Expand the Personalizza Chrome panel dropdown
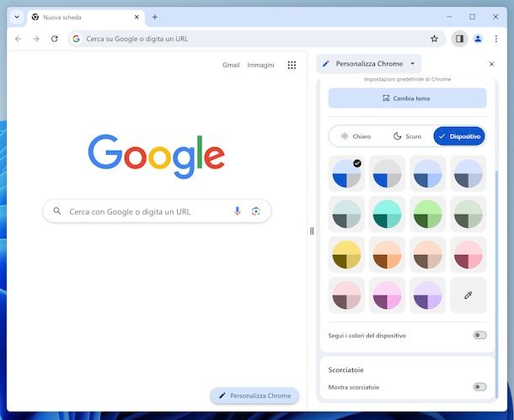 (x=413, y=64)
